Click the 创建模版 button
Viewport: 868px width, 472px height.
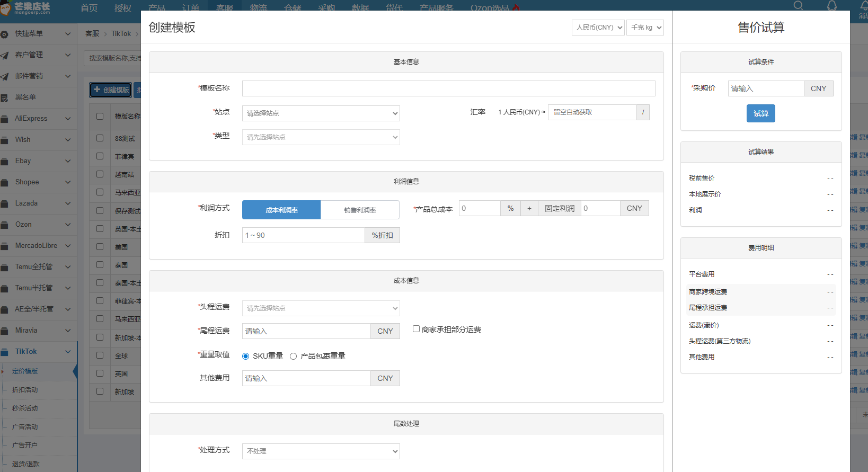111,90
